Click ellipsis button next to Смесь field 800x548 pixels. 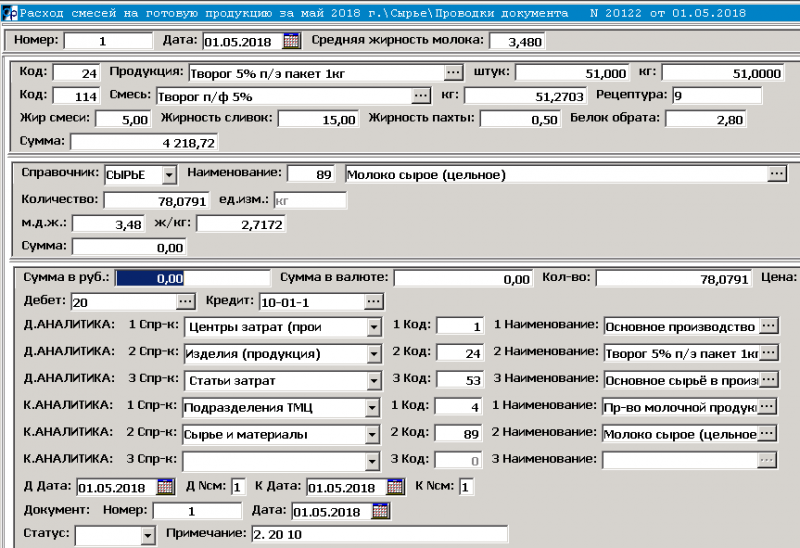(x=422, y=96)
